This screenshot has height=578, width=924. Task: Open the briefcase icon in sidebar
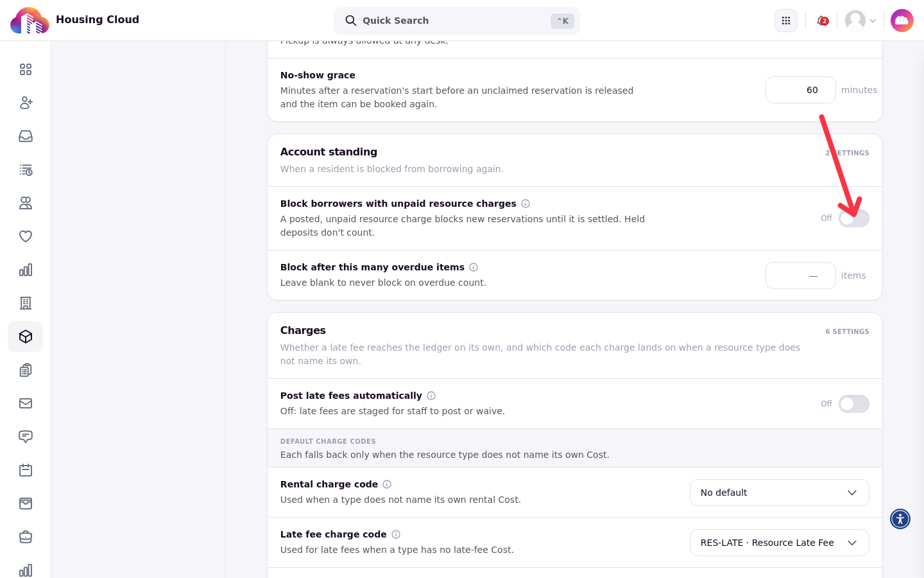pyautogui.click(x=26, y=537)
